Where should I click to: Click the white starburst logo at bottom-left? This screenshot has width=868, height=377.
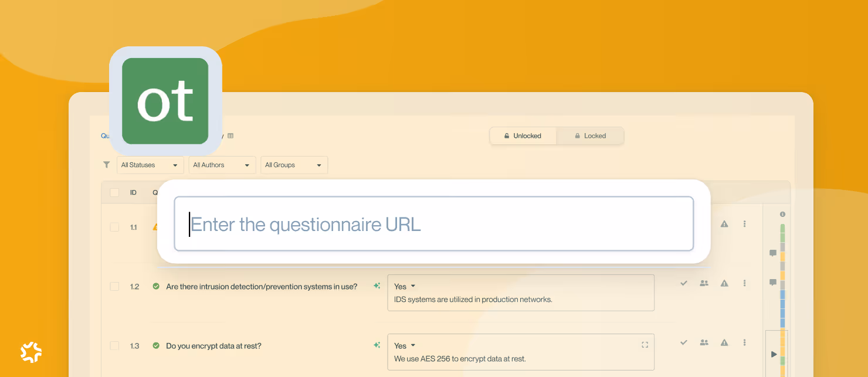pos(31,352)
